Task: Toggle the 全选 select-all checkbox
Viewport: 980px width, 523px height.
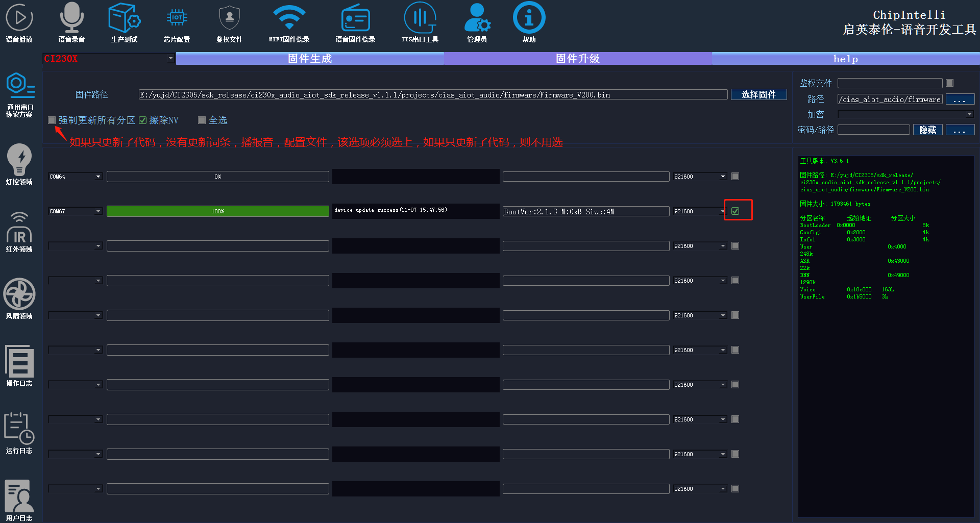Action: (202, 120)
